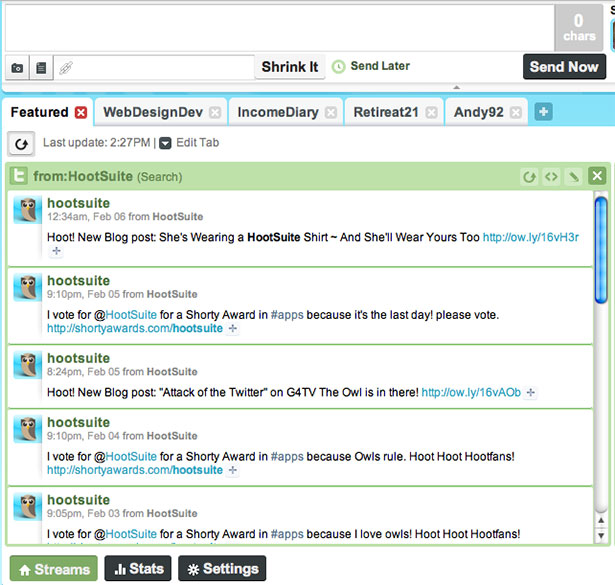Click owl avatar of 8:24pm Feb 05 tweet
The height and width of the screenshot is (585, 615).
point(27,365)
